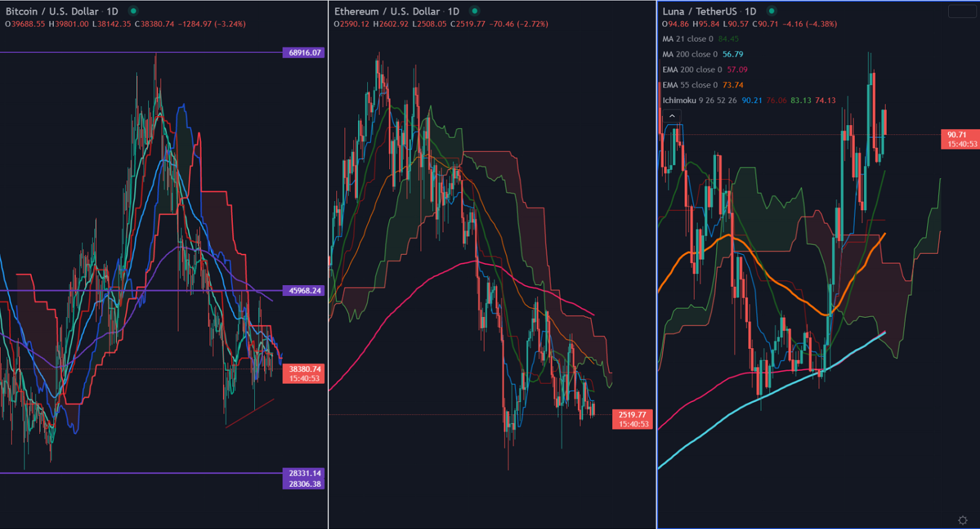
Task: Click the EMA 55 close indicator label
Action: pyautogui.click(x=689, y=85)
